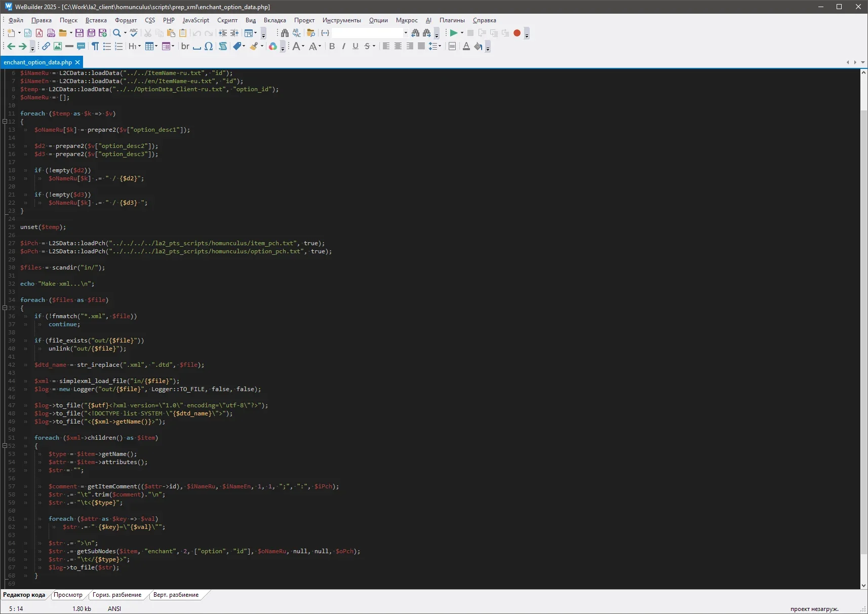Image resolution: width=868 pixels, height=614 pixels.
Task: Toggle Italic formatting
Action: pos(344,47)
